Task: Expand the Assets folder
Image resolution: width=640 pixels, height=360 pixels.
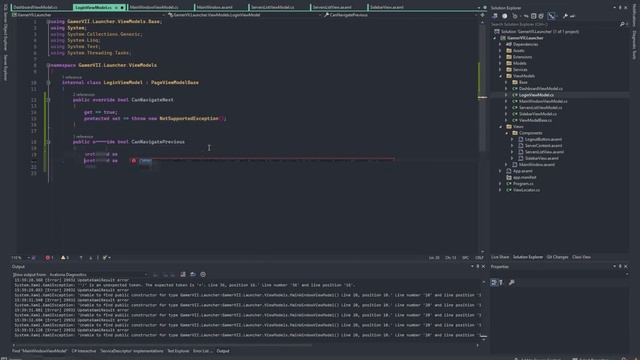Action: 500,51
